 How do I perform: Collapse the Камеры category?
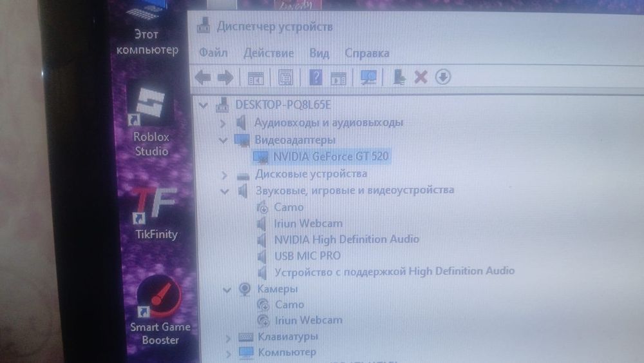point(227,290)
